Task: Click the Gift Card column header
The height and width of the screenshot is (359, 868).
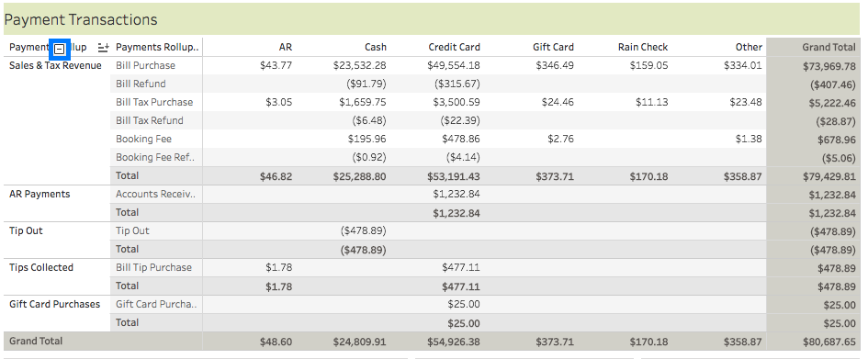Action: [x=553, y=47]
